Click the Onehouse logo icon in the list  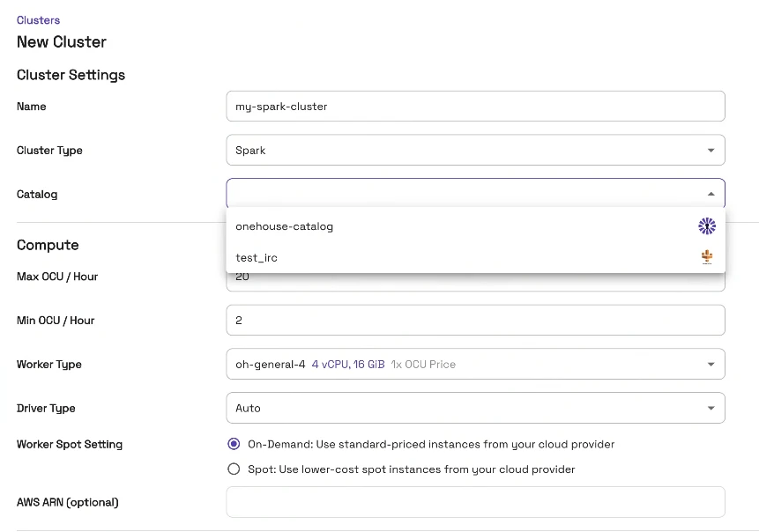click(707, 225)
